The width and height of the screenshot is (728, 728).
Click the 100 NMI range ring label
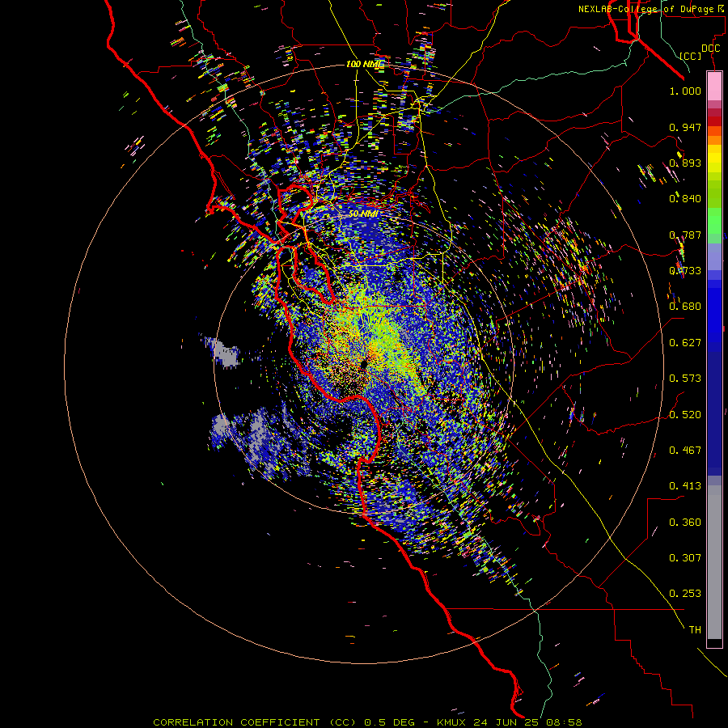[366, 64]
